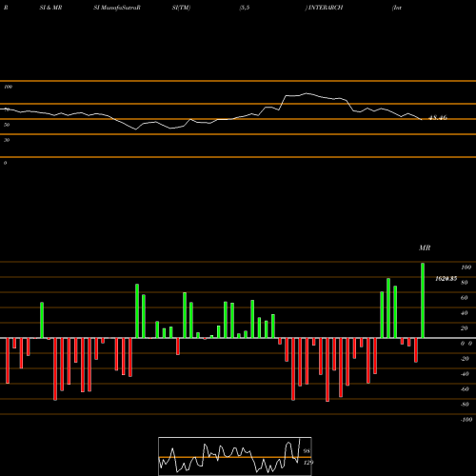Image resolution: width=476 pixels, height=476 pixels.
Task: Click the 98 label in mini chart
Action: pyautogui.click(x=307, y=451)
